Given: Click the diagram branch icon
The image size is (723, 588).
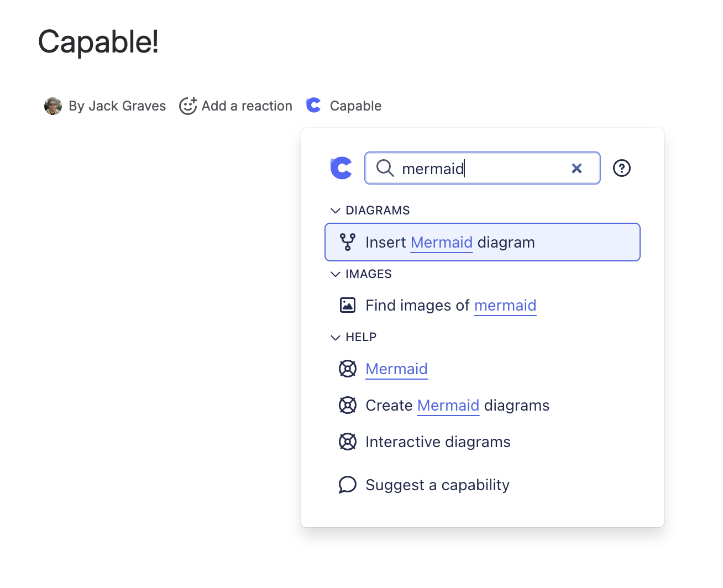Looking at the screenshot, I should click(348, 242).
